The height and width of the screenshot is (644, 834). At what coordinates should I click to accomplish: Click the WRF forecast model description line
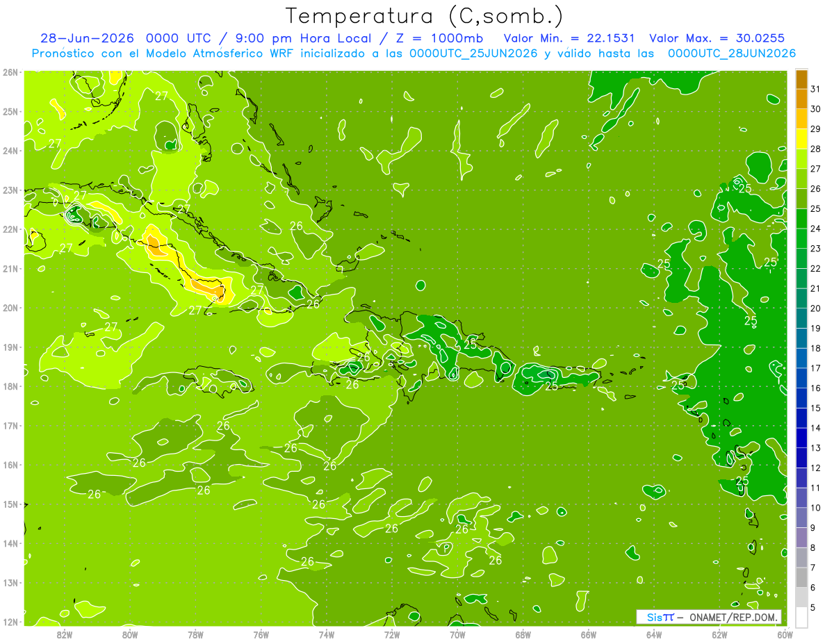(414, 53)
